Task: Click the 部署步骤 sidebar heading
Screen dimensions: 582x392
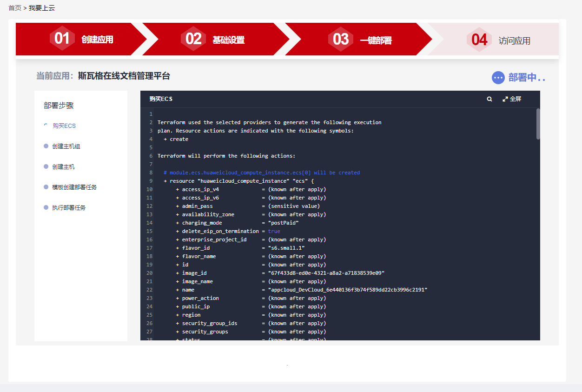Action: (x=59, y=106)
